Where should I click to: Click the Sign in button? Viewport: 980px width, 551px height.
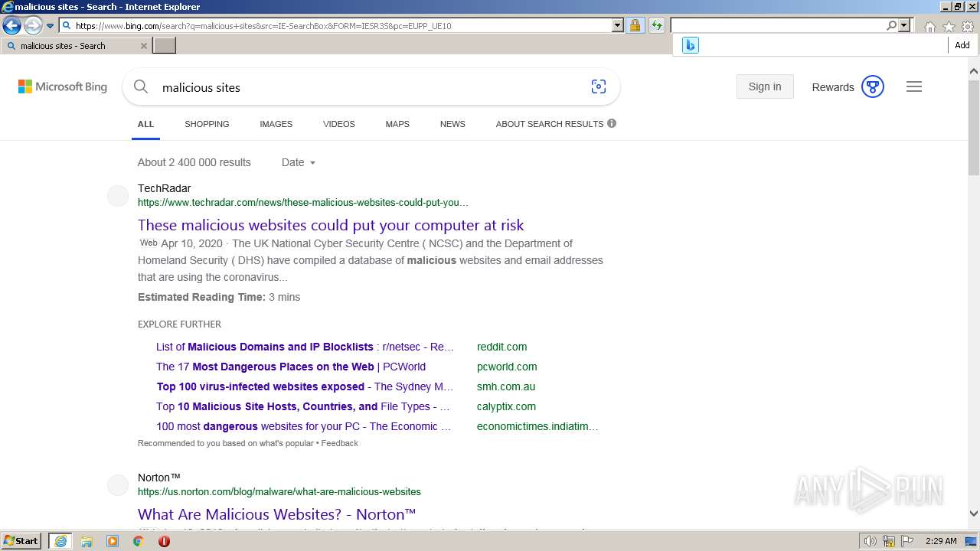[765, 86]
